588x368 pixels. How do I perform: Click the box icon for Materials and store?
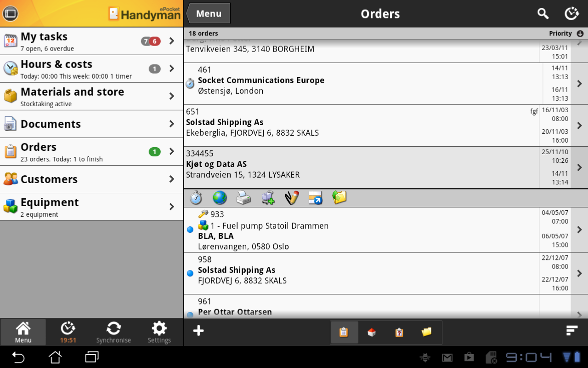(x=10, y=96)
